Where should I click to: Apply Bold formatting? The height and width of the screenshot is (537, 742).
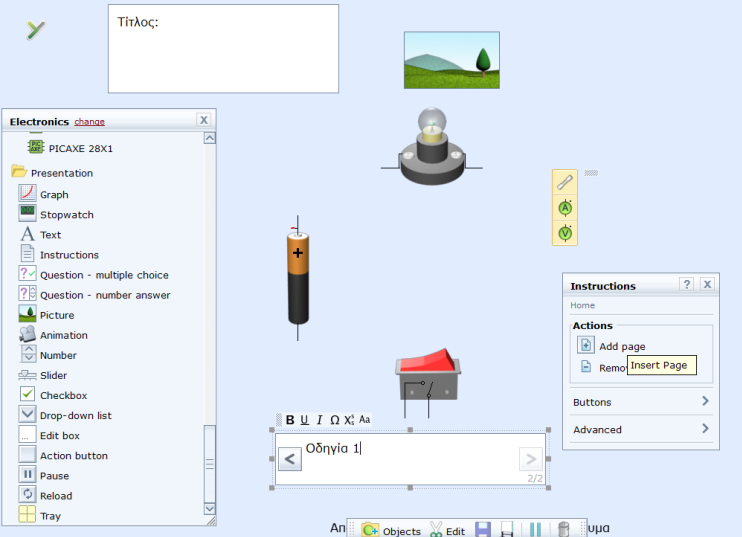(290, 420)
